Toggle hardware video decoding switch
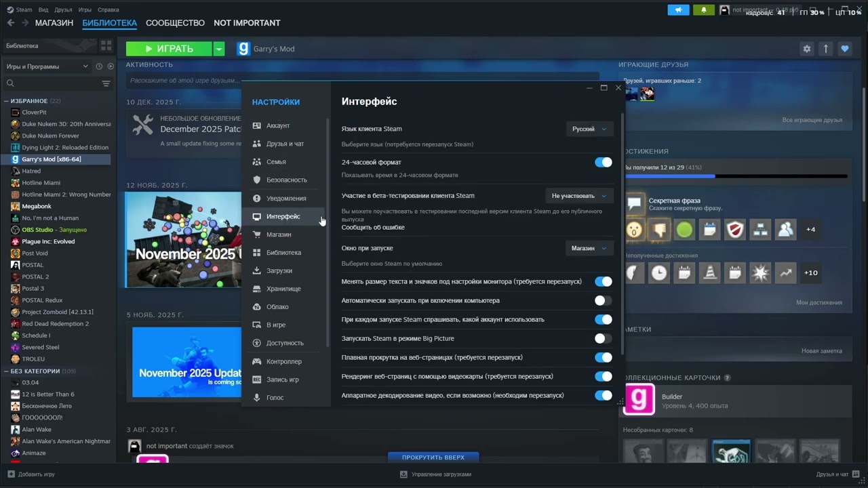This screenshot has width=868, height=488. [x=603, y=395]
